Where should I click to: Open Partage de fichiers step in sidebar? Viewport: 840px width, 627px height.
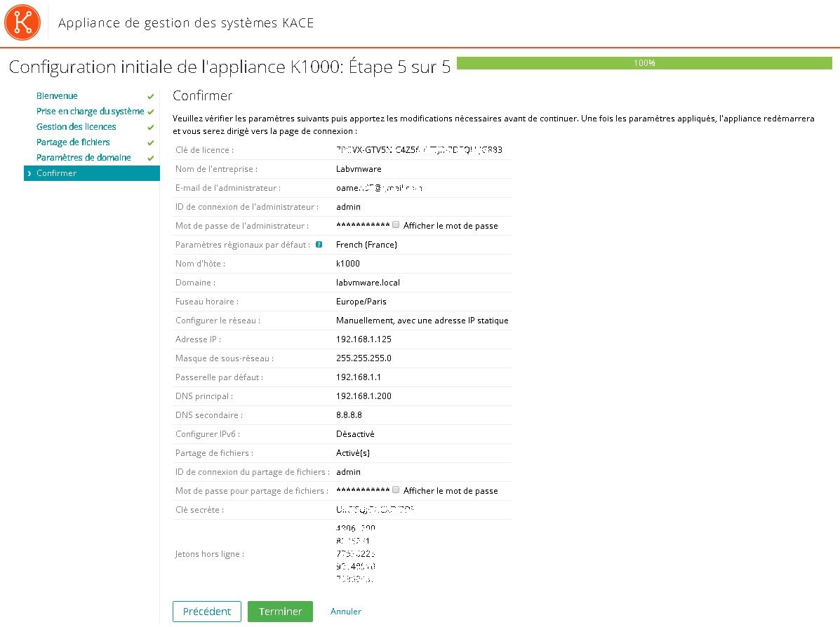pos(73,142)
